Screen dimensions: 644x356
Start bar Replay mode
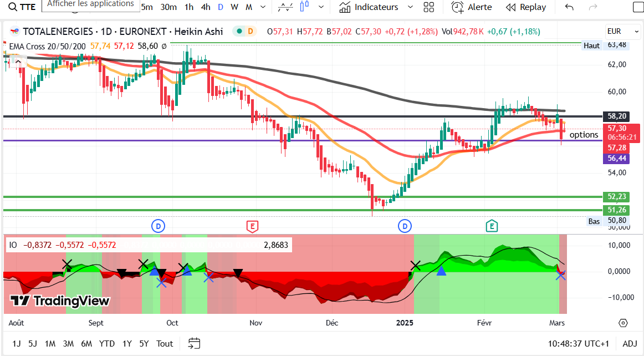526,7
